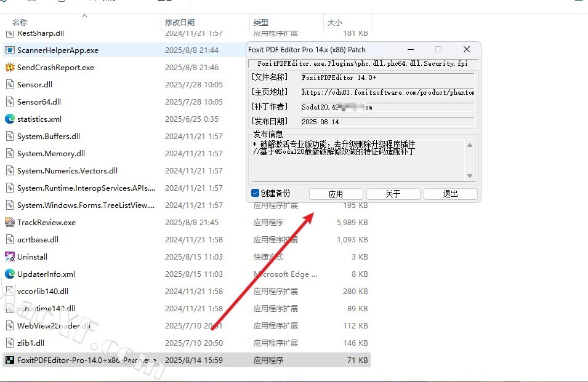Click the down arrow of 发布信息 scrollbar
The width and height of the screenshot is (588, 382).
(470, 176)
